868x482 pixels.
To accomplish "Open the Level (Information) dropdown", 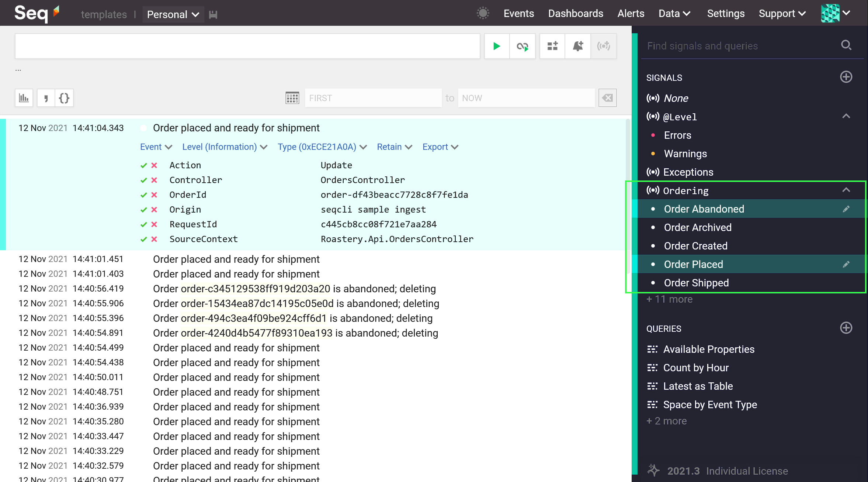I will point(225,147).
